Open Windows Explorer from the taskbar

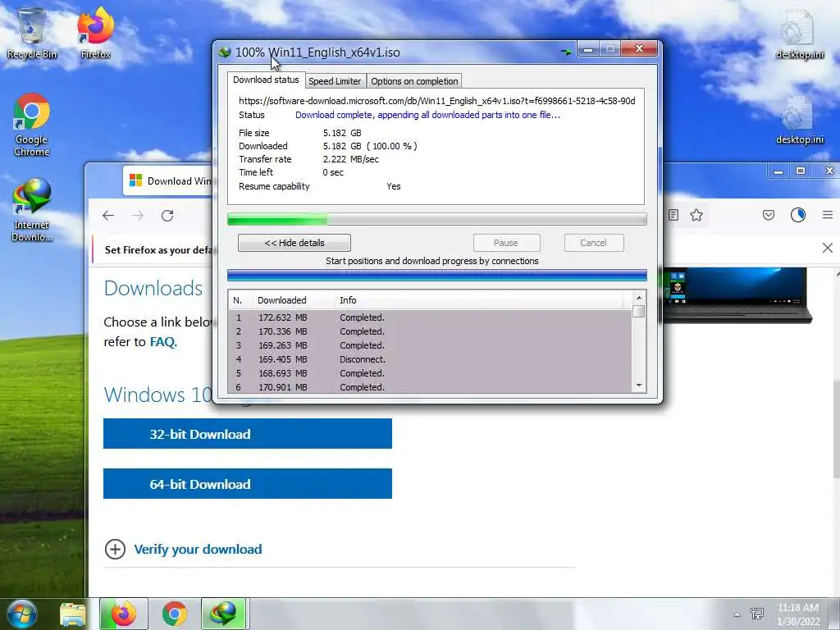(x=72, y=614)
